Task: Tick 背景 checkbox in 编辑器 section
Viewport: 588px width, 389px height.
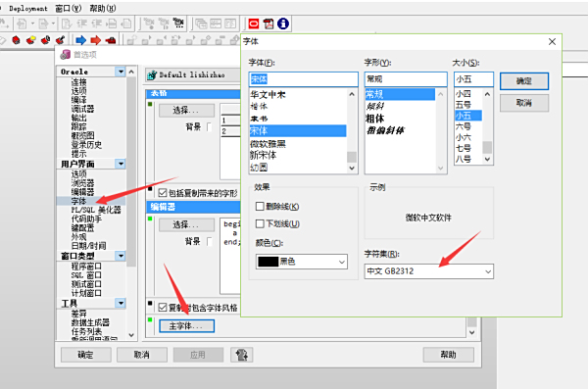Action: click(210, 241)
